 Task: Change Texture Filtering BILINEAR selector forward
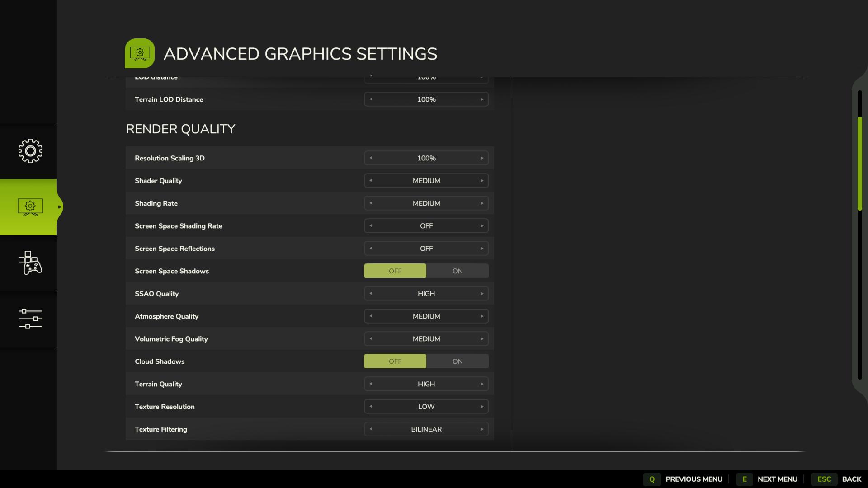coord(482,429)
